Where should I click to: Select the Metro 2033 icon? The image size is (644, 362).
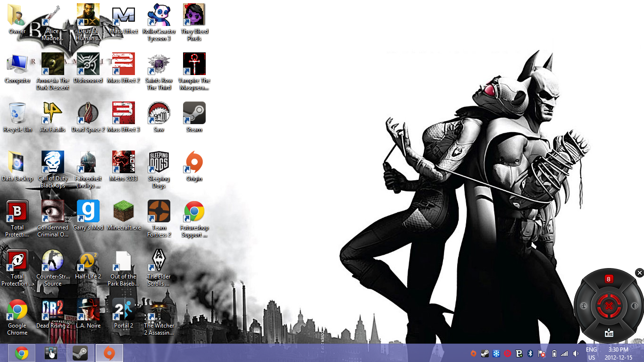point(124,167)
